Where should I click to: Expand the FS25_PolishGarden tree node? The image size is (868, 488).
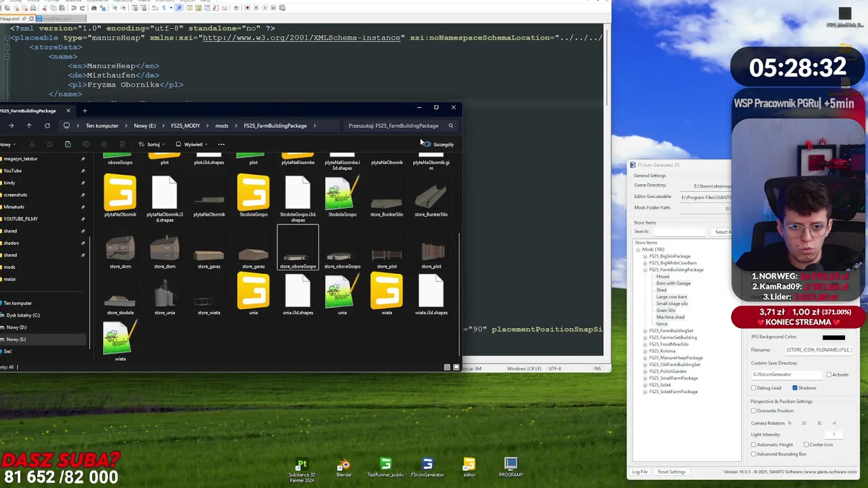645,371
